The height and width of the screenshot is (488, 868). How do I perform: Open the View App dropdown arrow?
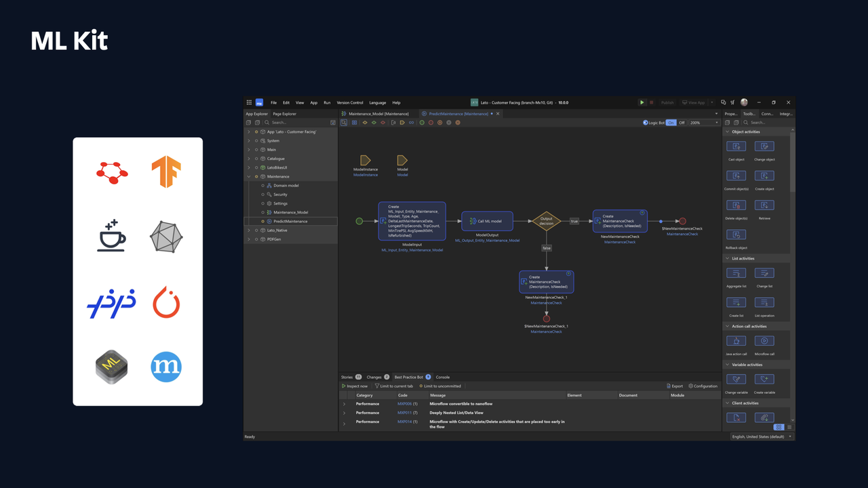click(x=712, y=102)
